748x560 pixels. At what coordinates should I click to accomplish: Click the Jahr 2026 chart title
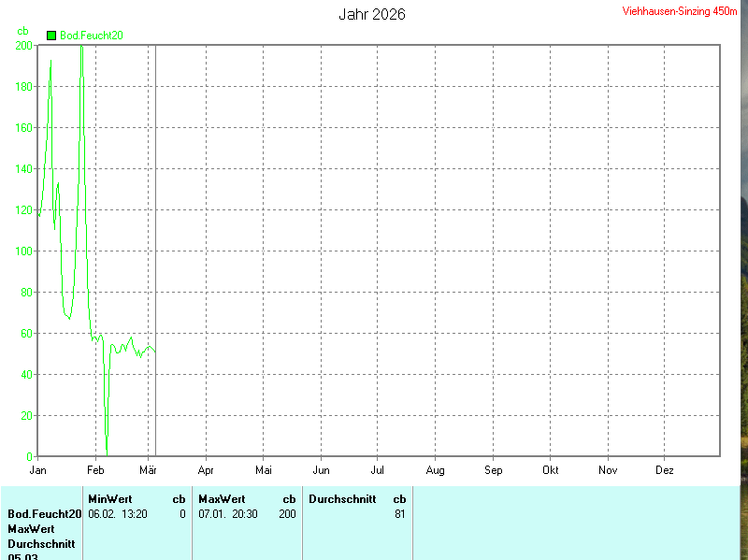tap(371, 15)
